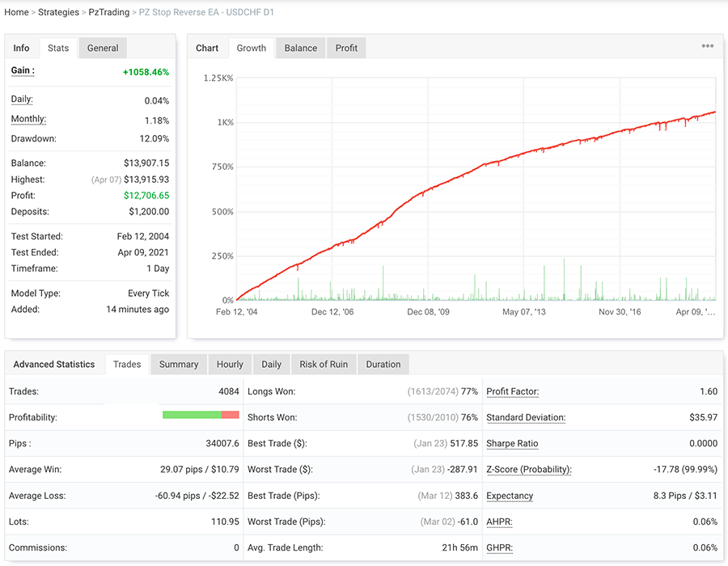This screenshot has width=728, height=566.
Task: View the Daily statistics tab
Action: click(272, 364)
